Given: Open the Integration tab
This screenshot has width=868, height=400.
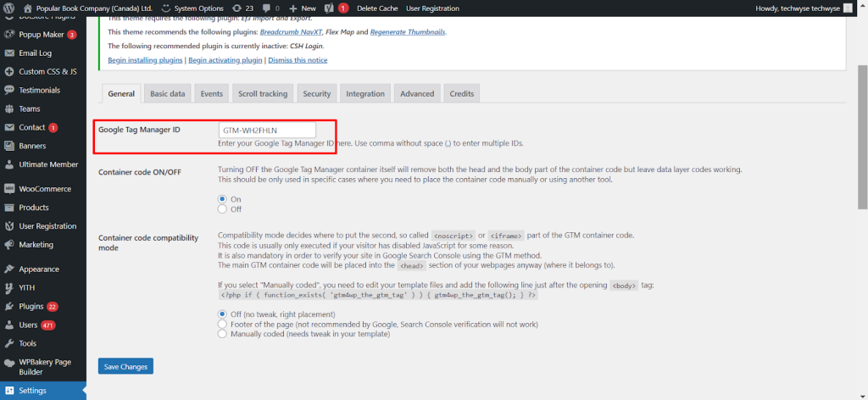Looking at the screenshot, I should point(364,93).
